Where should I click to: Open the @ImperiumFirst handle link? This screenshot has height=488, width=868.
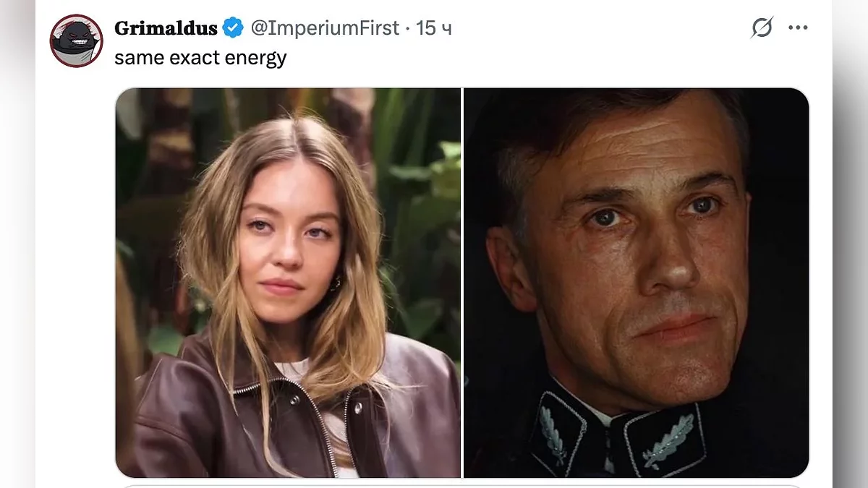(325, 28)
